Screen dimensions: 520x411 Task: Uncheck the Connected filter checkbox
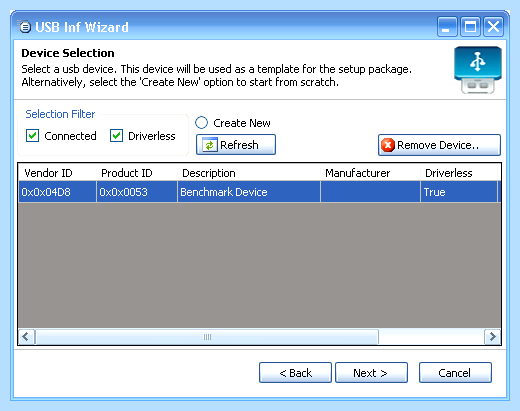tap(32, 136)
